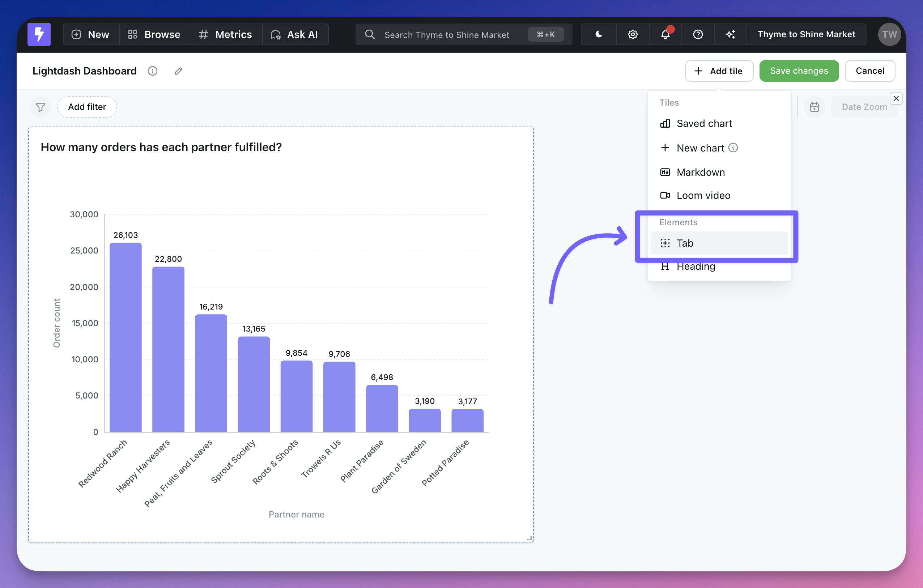Click Save changes button

click(799, 71)
